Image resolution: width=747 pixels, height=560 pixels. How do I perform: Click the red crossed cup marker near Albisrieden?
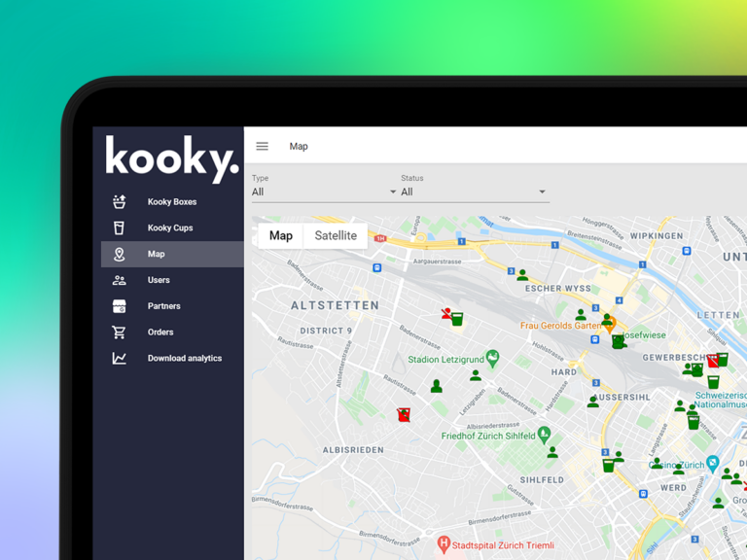(404, 415)
